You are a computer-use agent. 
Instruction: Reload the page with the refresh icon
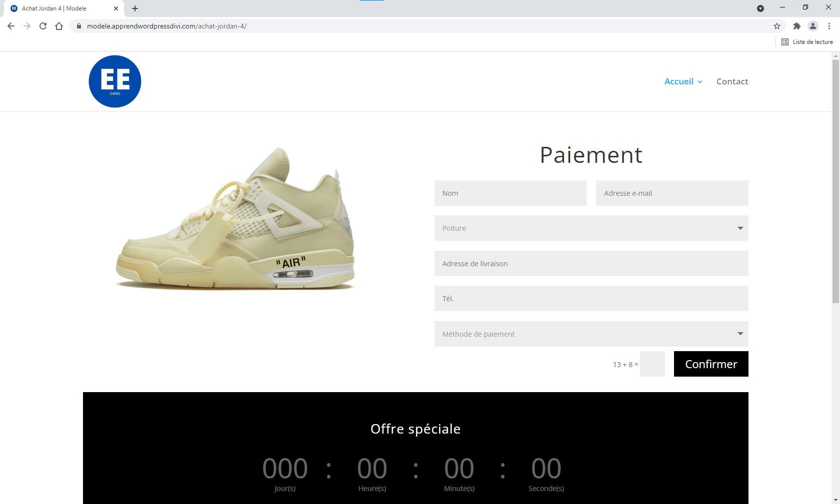click(43, 26)
